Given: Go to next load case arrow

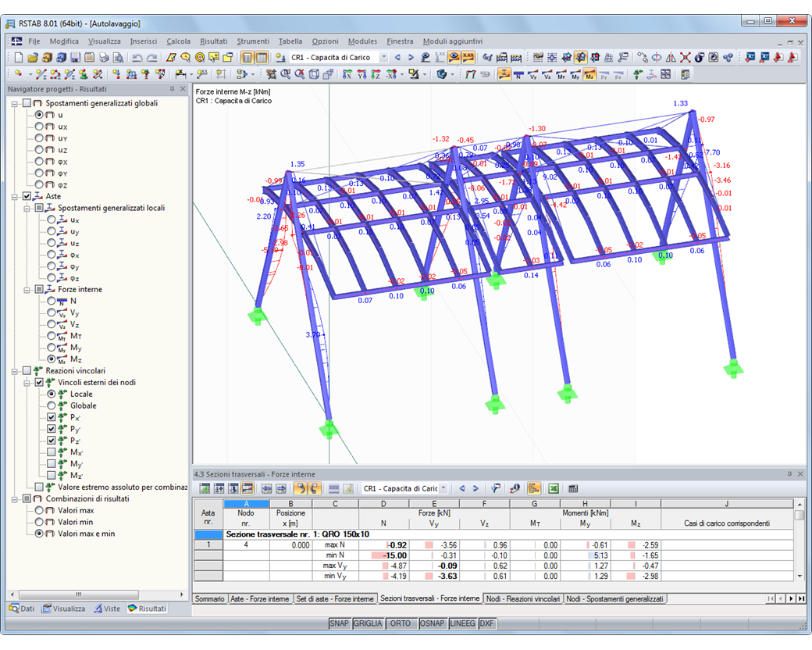Looking at the screenshot, I should 411,58.
